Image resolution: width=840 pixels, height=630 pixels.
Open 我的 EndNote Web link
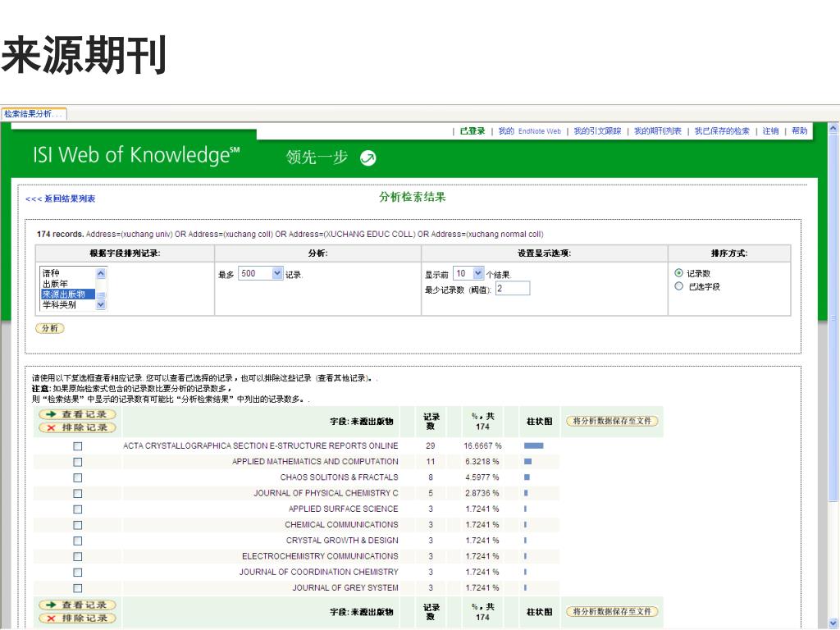[529, 131]
